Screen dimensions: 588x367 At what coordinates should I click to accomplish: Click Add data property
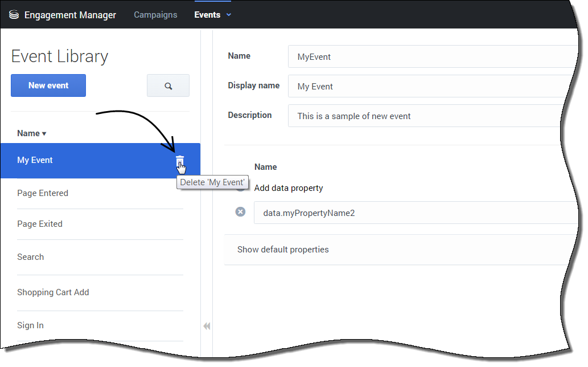289,188
